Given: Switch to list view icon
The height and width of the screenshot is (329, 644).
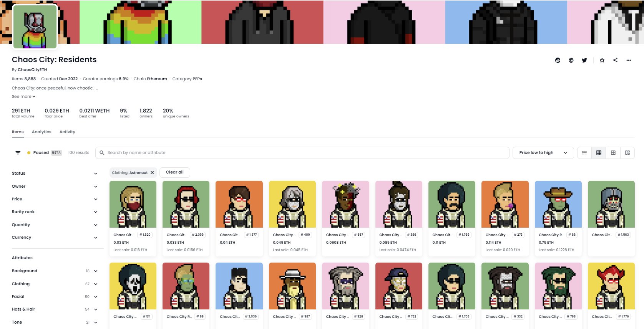Looking at the screenshot, I should [x=584, y=153].
